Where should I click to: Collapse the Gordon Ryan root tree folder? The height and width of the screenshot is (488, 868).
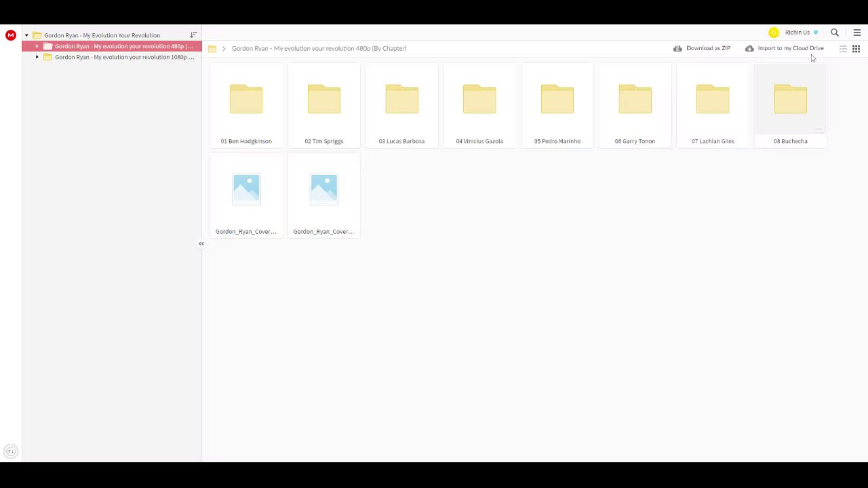[x=26, y=35]
